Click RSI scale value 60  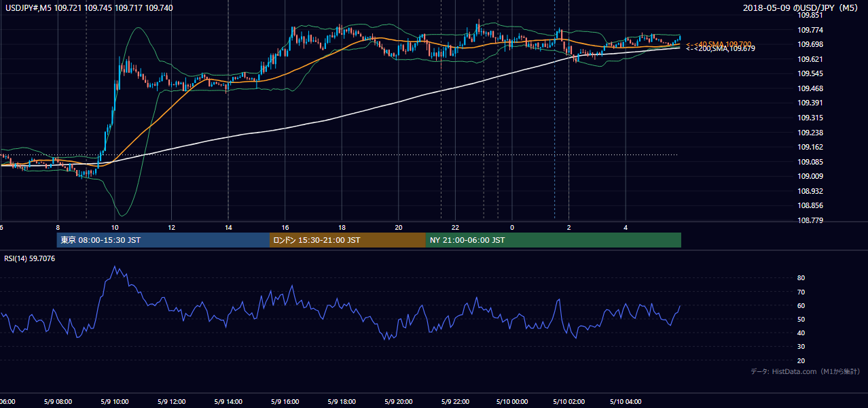tap(801, 305)
